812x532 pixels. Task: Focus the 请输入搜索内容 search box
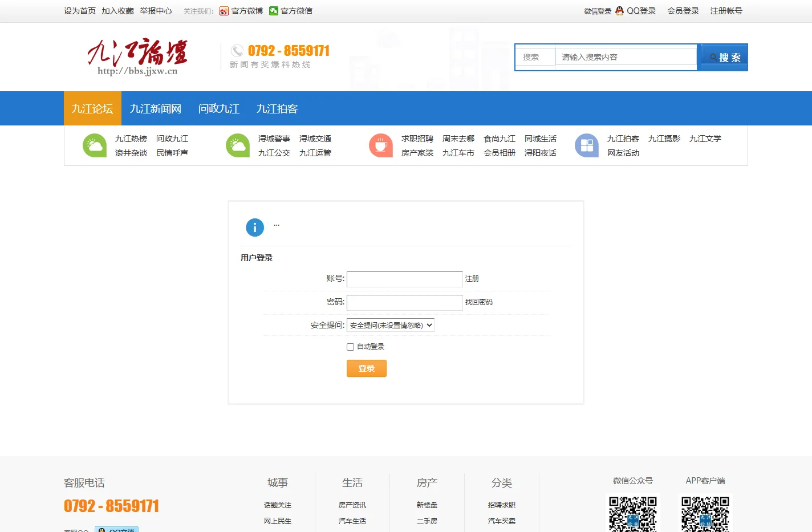pyautogui.click(x=626, y=57)
